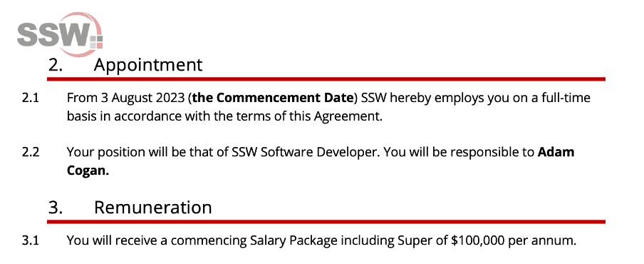Click the section number '3.' before Remuneration
Image resolution: width=644 pixels, height=264 pixels.
pos(56,208)
